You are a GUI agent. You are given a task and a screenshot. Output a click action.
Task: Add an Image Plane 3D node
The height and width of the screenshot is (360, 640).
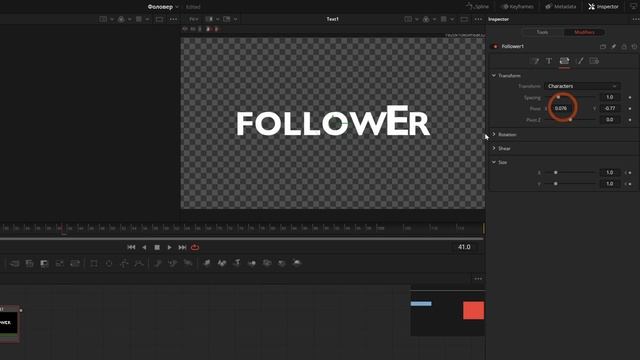207,263
